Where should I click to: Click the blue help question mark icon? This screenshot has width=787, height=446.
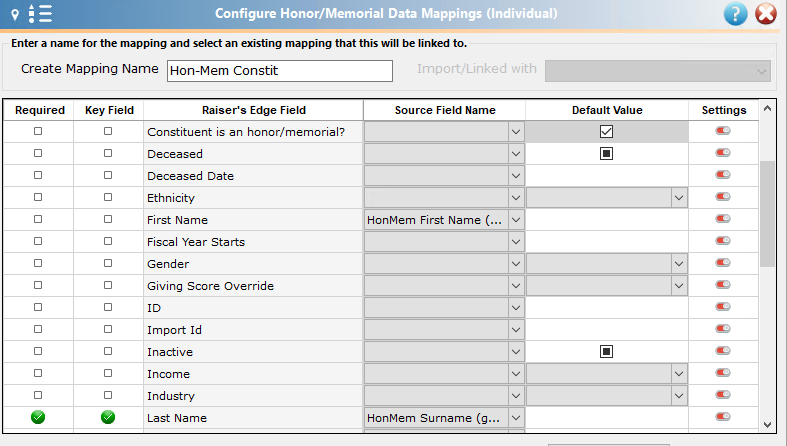(x=735, y=14)
